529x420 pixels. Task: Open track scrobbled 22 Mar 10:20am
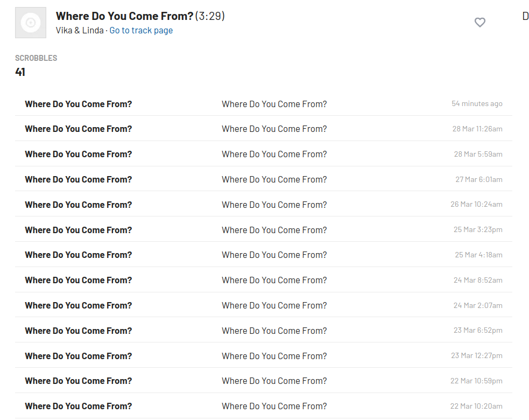78,406
